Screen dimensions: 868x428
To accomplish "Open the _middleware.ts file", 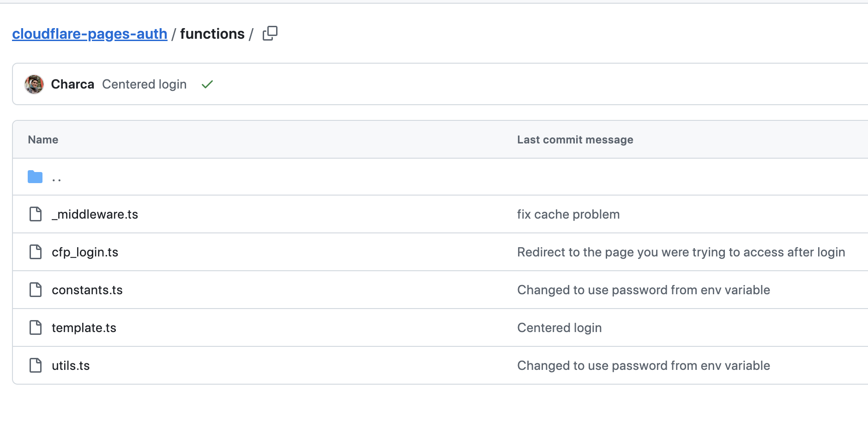I will 95,214.
